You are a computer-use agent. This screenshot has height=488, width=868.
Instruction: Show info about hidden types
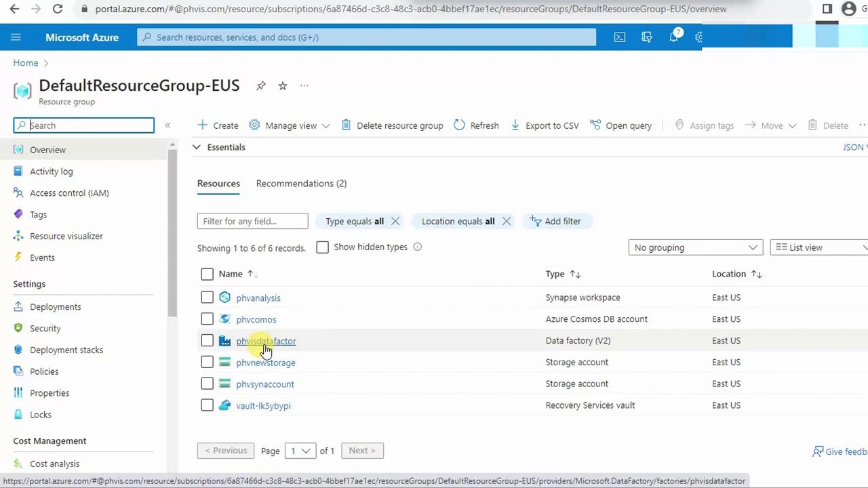pyautogui.click(x=418, y=247)
